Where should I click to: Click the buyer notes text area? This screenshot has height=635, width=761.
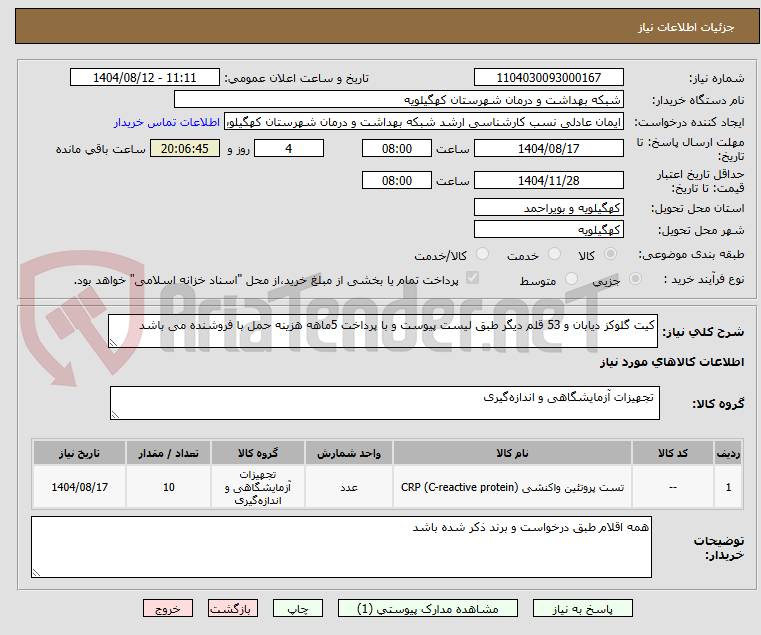point(341,547)
